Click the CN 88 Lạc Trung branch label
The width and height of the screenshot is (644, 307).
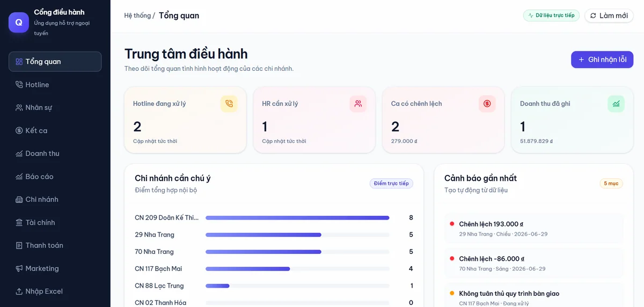(x=159, y=286)
